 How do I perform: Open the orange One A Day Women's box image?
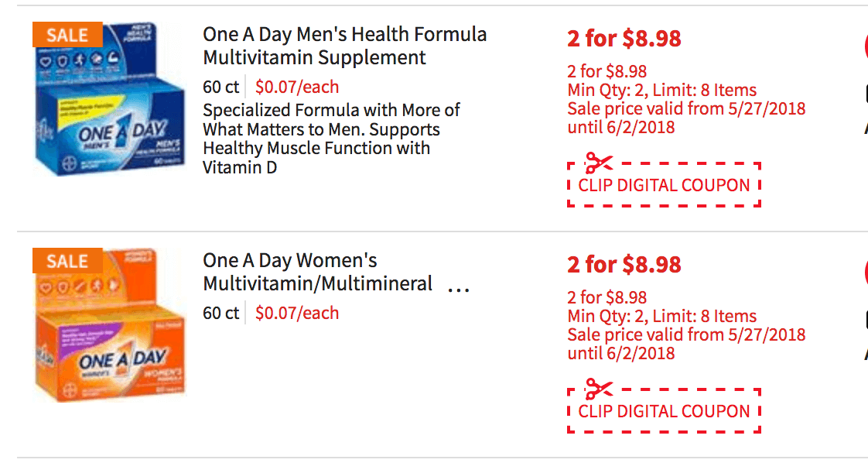pos(110,325)
